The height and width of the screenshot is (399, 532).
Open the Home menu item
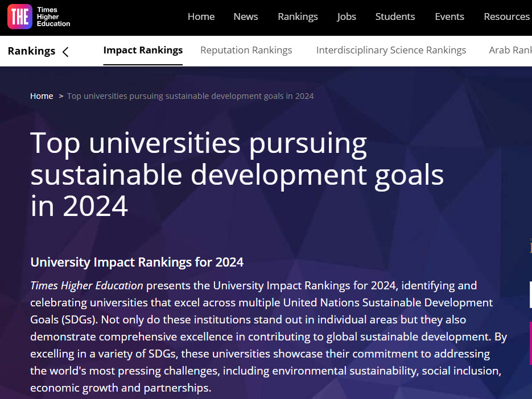(x=201, y=16)
